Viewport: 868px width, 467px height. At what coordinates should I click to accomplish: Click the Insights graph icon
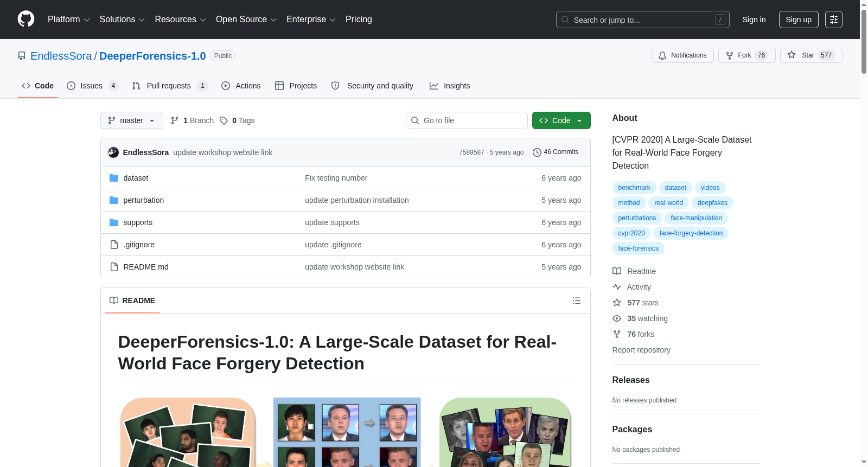[x=434, y=86]
